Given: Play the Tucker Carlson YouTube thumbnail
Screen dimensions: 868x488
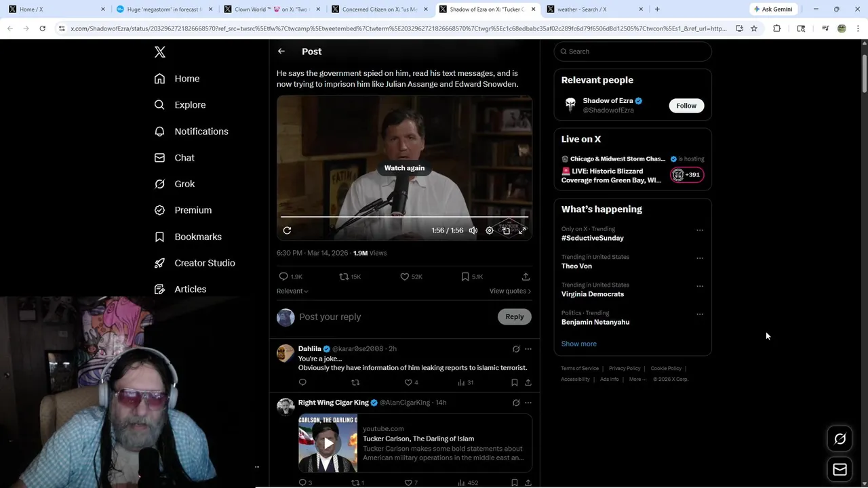Looking at the screenshot, I should click(328, 443).
